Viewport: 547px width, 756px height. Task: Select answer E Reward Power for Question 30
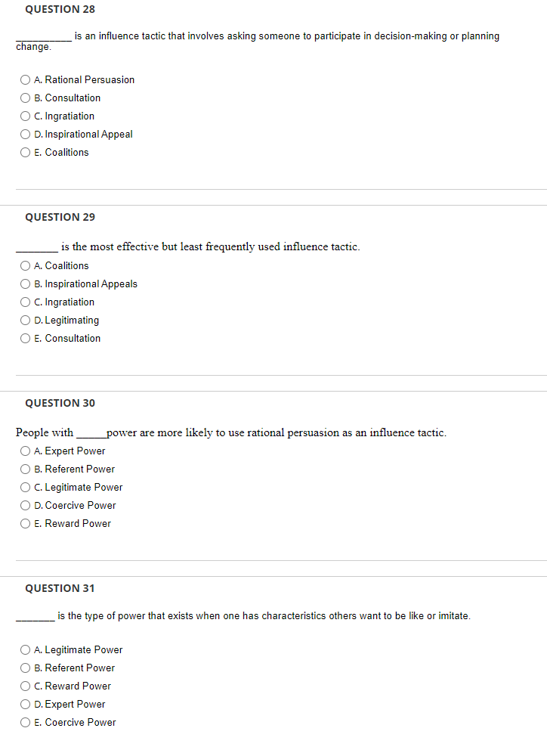[x=25, y=523]
